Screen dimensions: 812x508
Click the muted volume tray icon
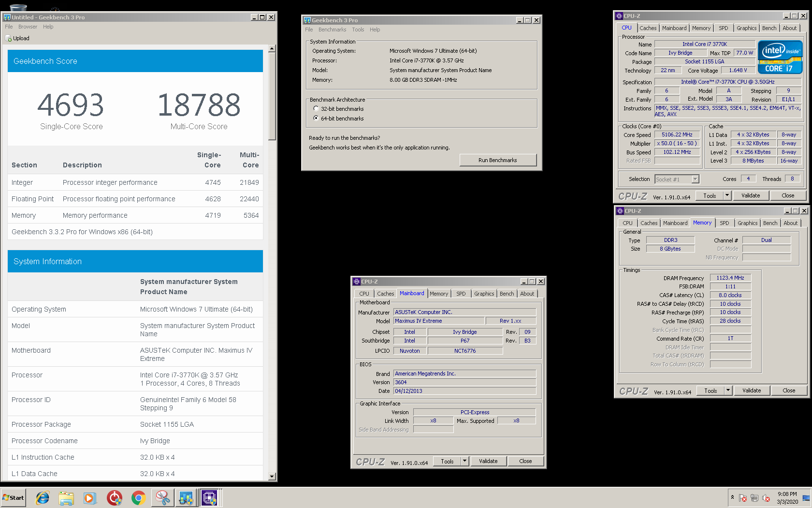(766, 498)
